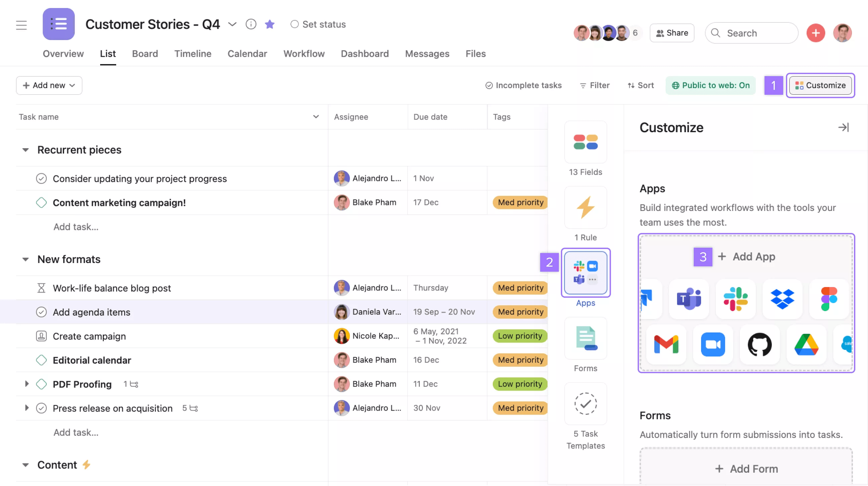Open the Messages tab
The width and height of the screenshot is (868, 486).
pyautogui.click(x=427, y=53)
